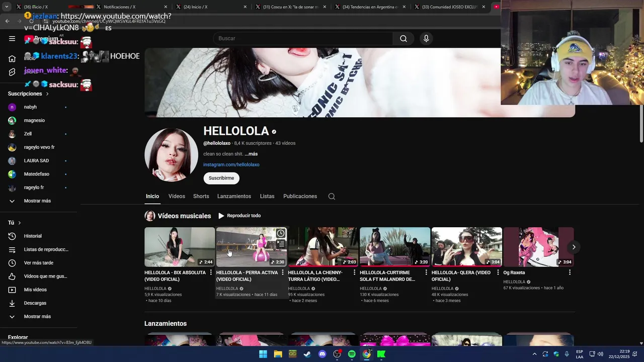
Task: Click the Historial clock icon
Action: pyautogui.click(x=12, y=236)
